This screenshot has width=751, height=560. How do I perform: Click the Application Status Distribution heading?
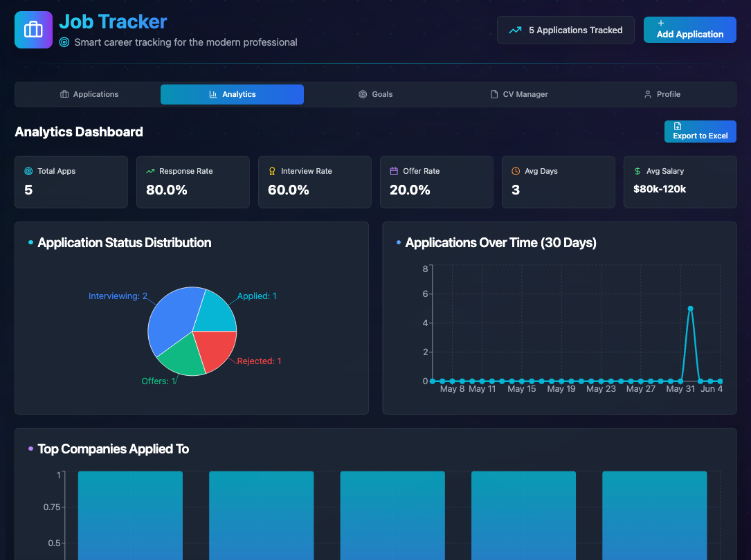125,243
